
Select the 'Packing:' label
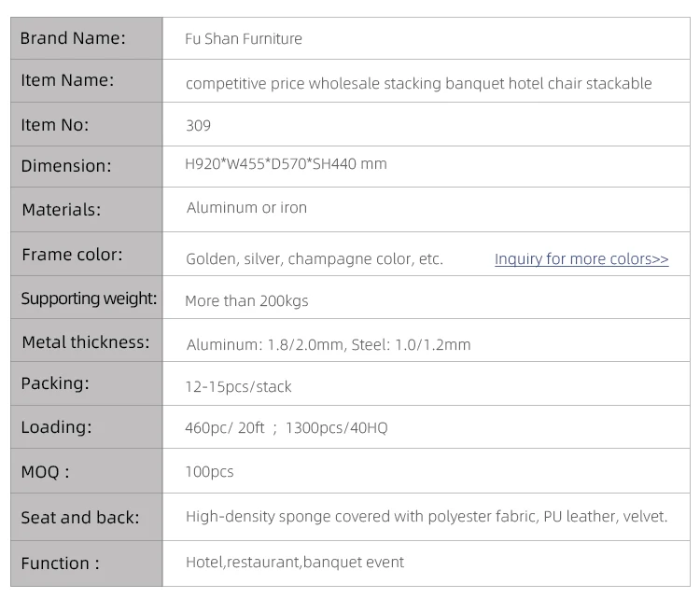[x=55, y=383]
